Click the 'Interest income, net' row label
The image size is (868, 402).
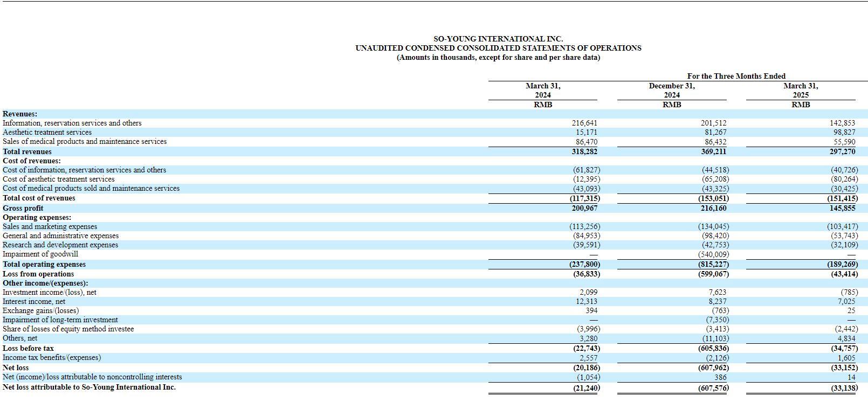pyautogui.click(x=34, y=302)
